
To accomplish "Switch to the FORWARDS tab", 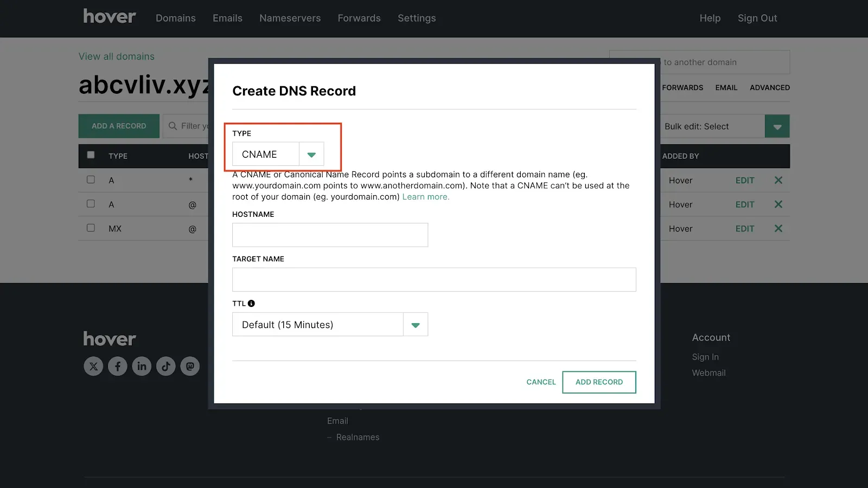I will (682, 87).
